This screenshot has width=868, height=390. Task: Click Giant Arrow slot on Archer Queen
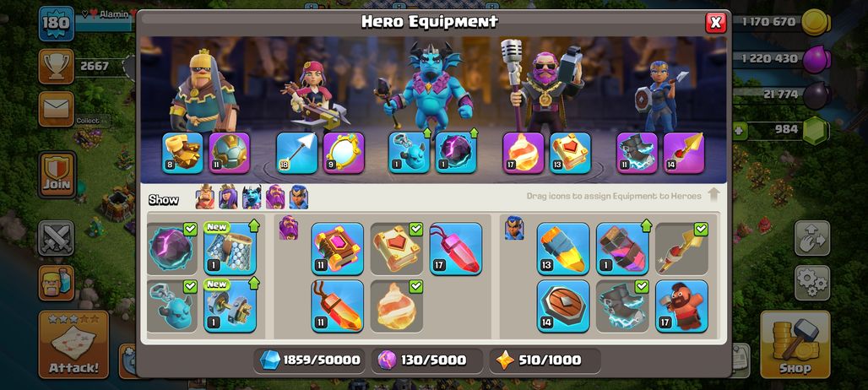click(x=296, y=153)
